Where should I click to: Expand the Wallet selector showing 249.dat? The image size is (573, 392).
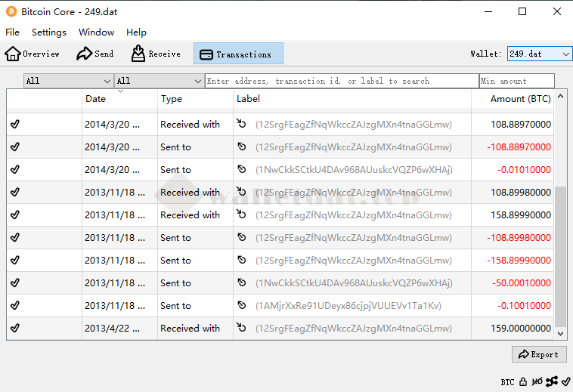539,54
